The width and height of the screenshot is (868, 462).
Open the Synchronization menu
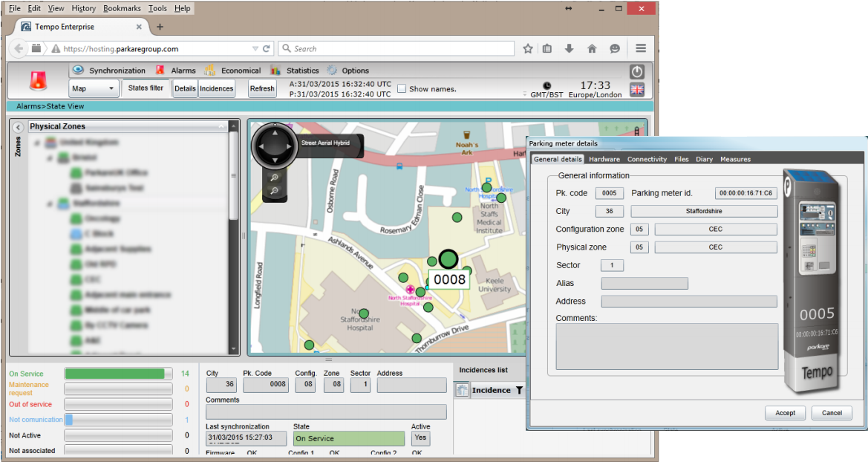tap(109, 71)
